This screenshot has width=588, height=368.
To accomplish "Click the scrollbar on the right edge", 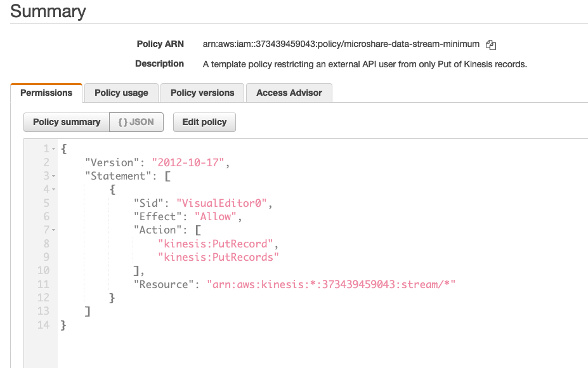I will pyautogui.click(x=585, y=190).
